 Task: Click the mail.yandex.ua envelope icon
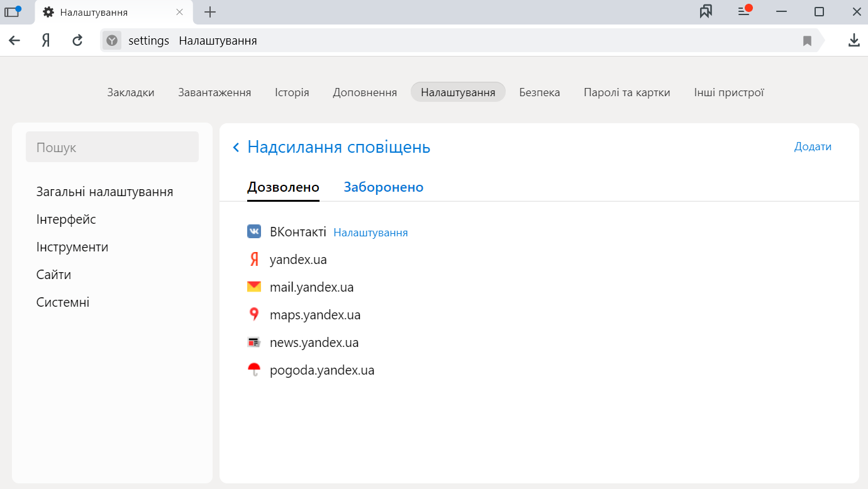pos(254,287)
